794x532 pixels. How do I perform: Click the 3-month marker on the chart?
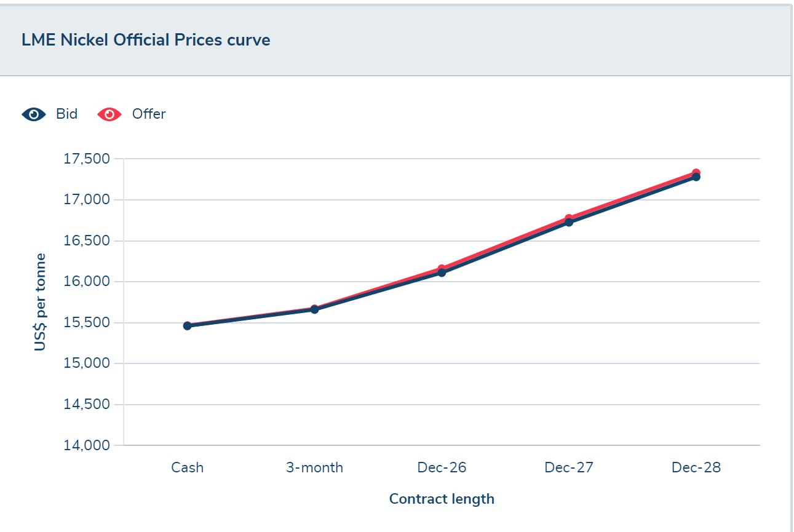click(314, 310)
